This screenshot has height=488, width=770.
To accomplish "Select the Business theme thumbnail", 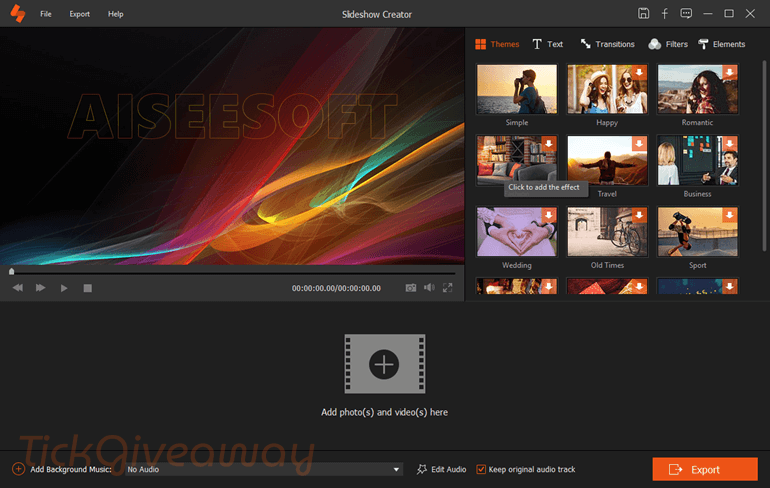I will click(x=697, y=160).
